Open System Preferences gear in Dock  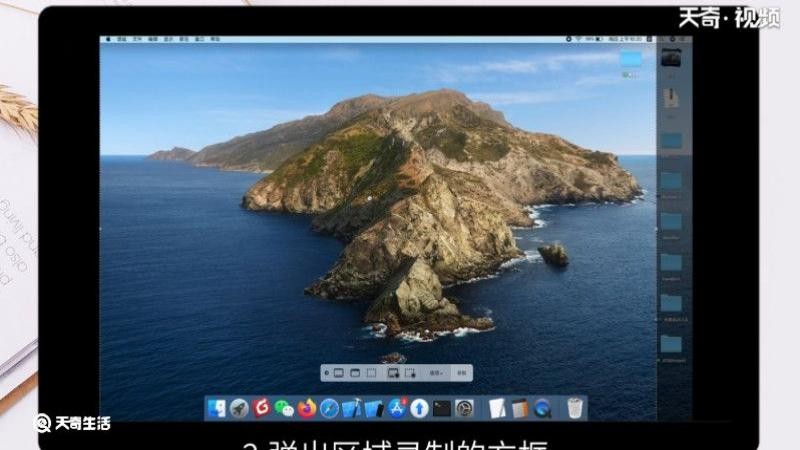[x=464, y=409]
